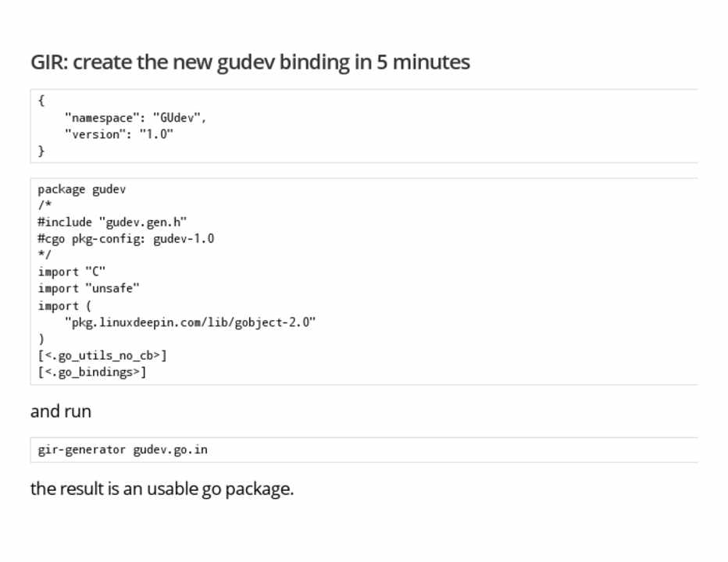
Task: Click the pkg.linuxdeepin.com gobject import path
Action: click(x=190, y=322)
